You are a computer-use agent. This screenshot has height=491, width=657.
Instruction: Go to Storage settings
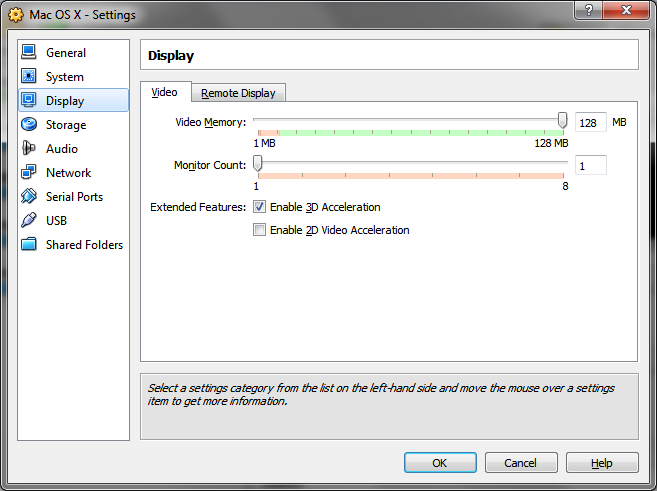pyautogui.click(x=74, y=125)
